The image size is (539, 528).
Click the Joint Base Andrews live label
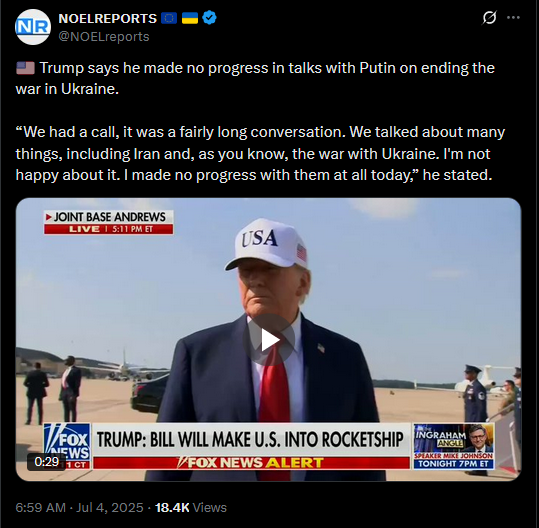click(x=109, y=222)
